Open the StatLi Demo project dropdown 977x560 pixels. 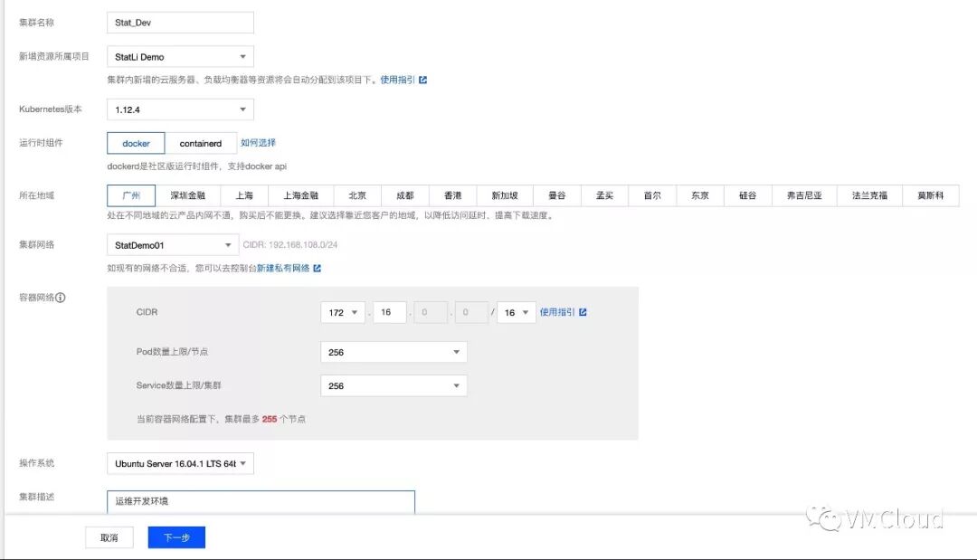[x=180, y=57]
